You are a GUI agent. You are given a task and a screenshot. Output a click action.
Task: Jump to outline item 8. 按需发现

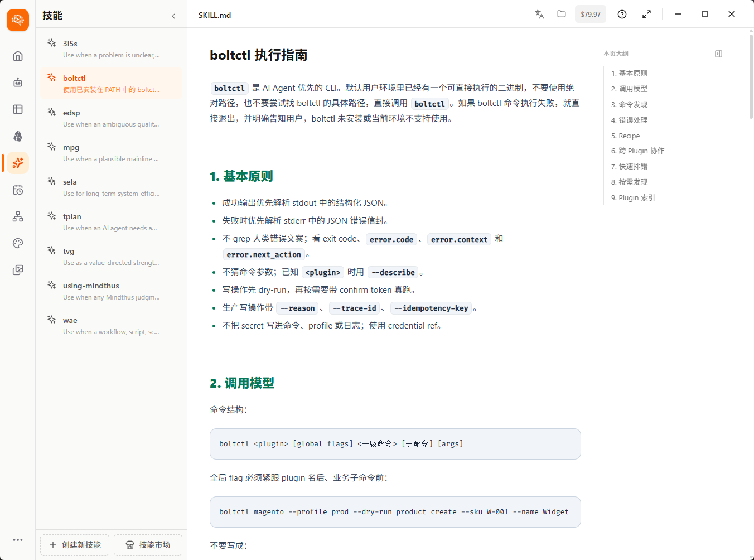coord(629,182)
